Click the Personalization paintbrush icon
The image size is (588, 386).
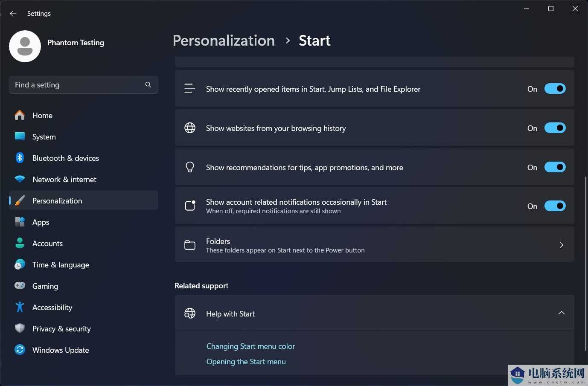pyautogui.click(x=20, y=200)
